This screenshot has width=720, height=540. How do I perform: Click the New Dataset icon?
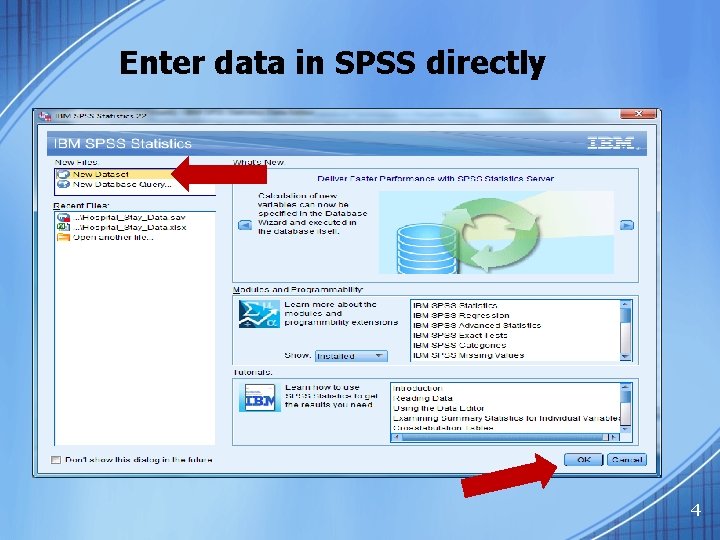click(x=63, y=174)
